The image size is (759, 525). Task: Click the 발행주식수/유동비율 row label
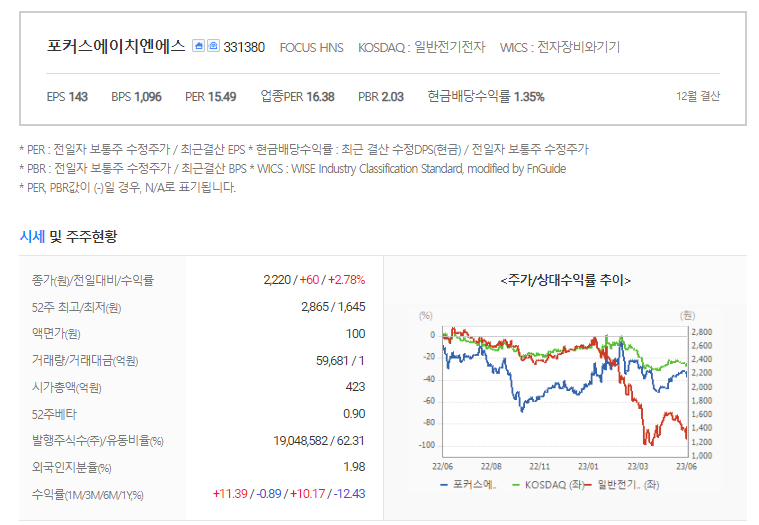(98, 440)
